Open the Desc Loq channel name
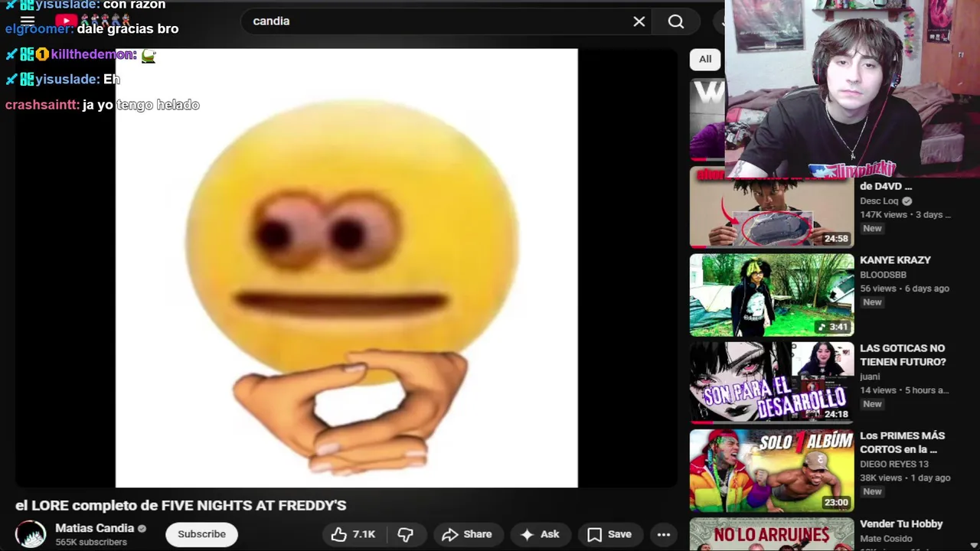 (x=879, y=201)
